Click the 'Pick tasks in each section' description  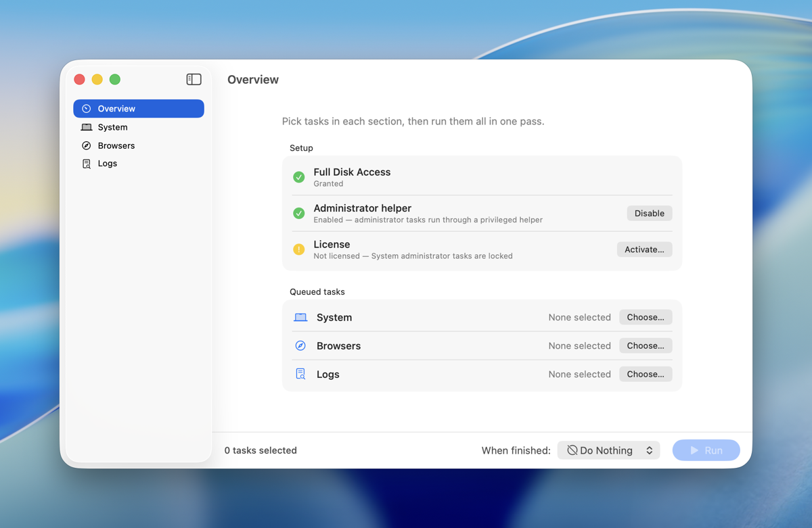[413, 122]
